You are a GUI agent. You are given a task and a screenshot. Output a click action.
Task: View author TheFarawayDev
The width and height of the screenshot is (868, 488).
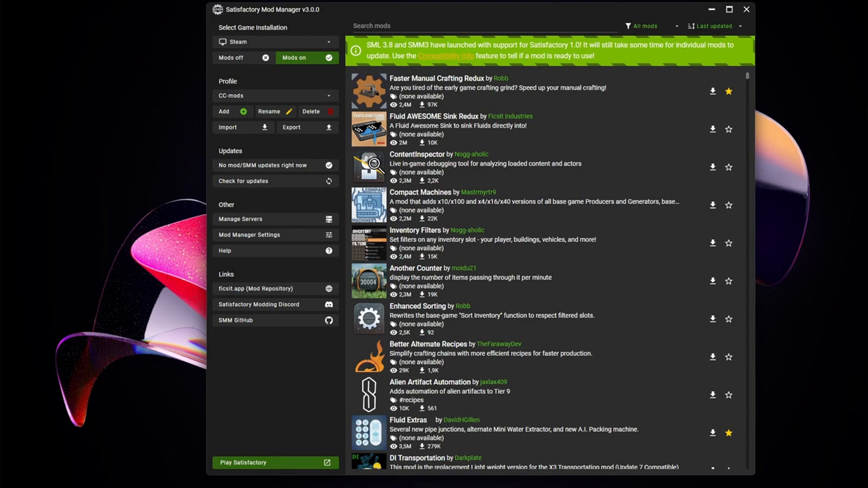tap(499, 344)
